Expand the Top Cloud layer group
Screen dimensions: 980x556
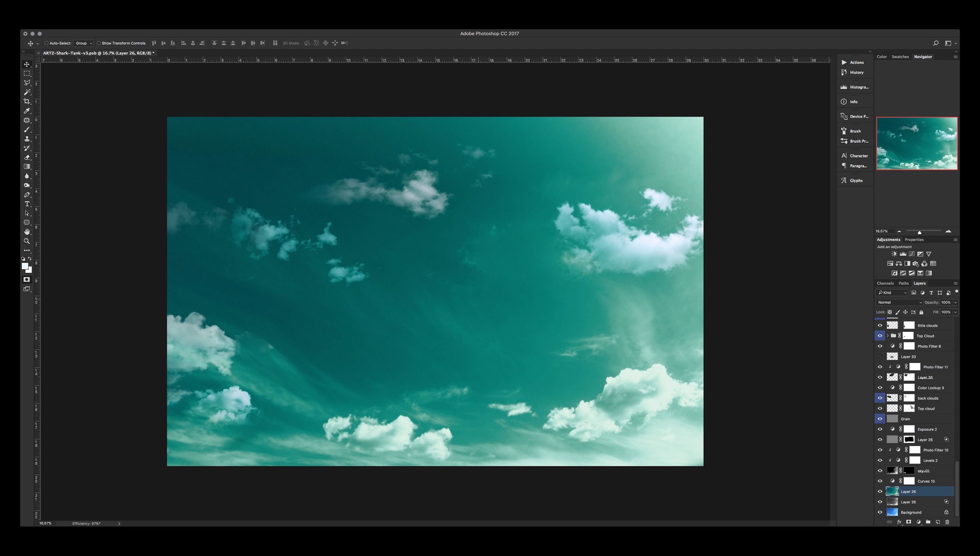[x=888, y=335]
